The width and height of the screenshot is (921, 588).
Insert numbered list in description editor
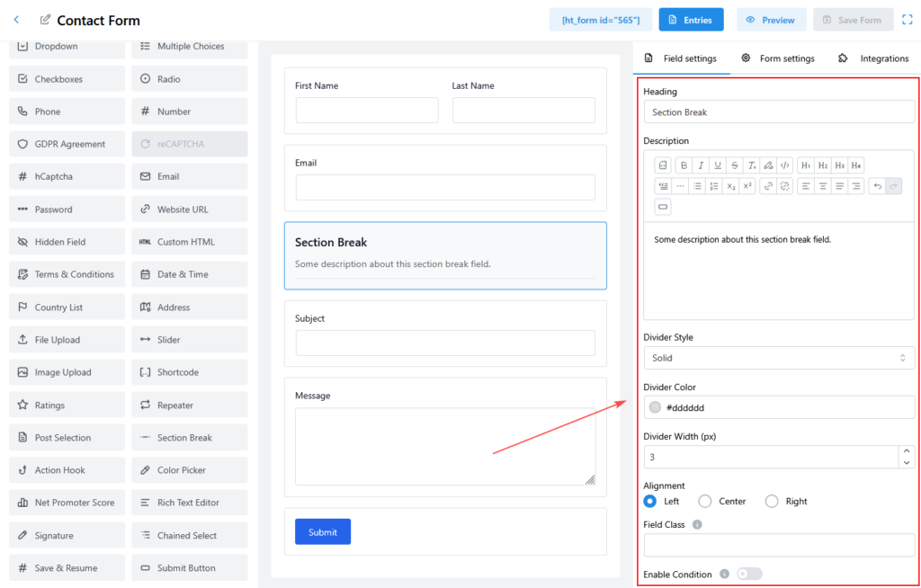tap(714, 186)
